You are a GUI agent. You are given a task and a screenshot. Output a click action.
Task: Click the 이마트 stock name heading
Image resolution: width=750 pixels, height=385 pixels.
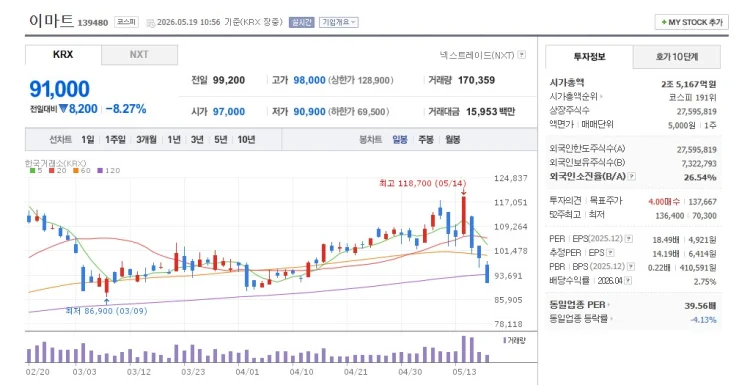coord(52,21)
